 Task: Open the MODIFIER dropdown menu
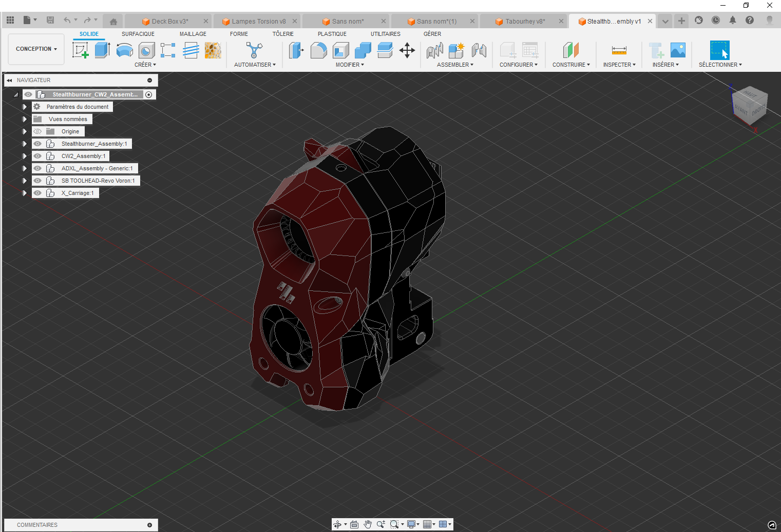click(350, 65)
